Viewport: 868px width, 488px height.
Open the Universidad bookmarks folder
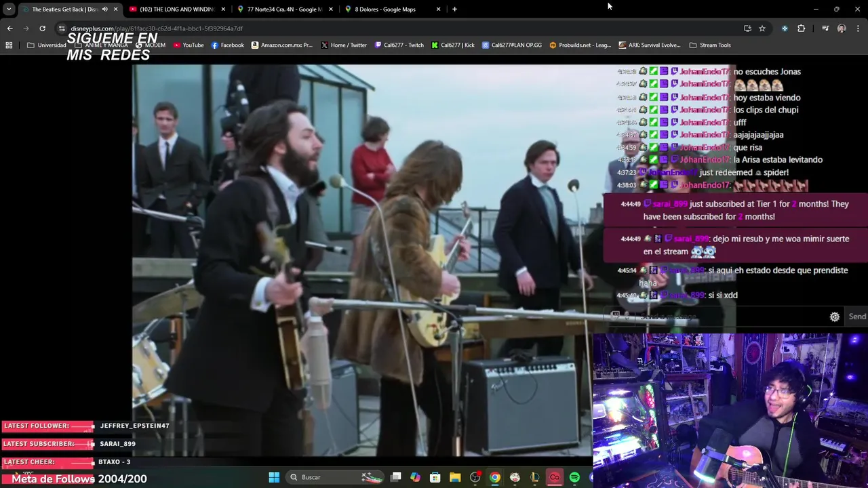pyautogui.click(x=47, y=45)
